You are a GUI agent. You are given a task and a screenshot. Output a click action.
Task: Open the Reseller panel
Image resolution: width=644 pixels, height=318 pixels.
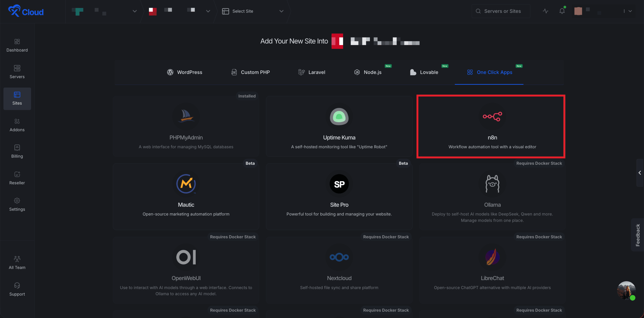pyautogui.click(x=17, y=178)
